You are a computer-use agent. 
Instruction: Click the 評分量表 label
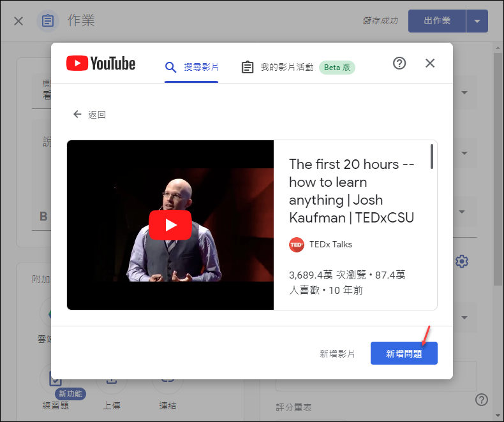pyautogui.click(x=293, y=407)
